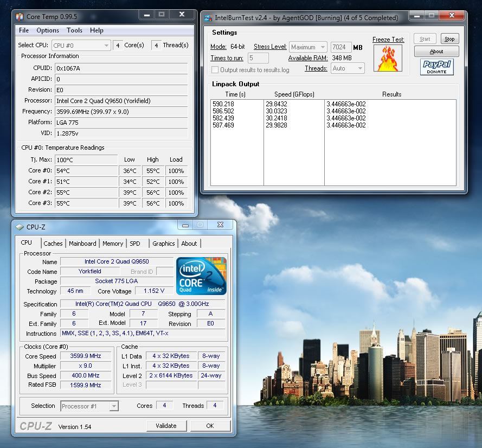Click the Level 2 cache 2 x 6144 KBytes
The height and width of the screenshot is (448, 482).
click(x=171, y=375)
